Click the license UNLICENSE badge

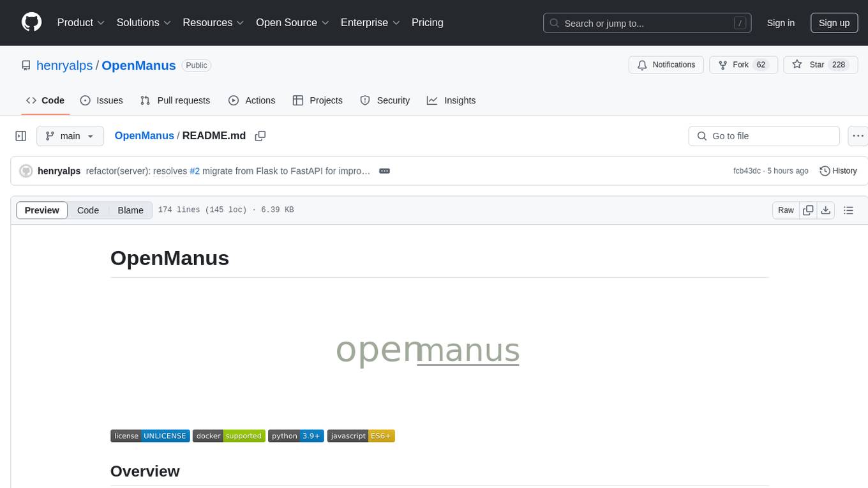click(150, 436)
